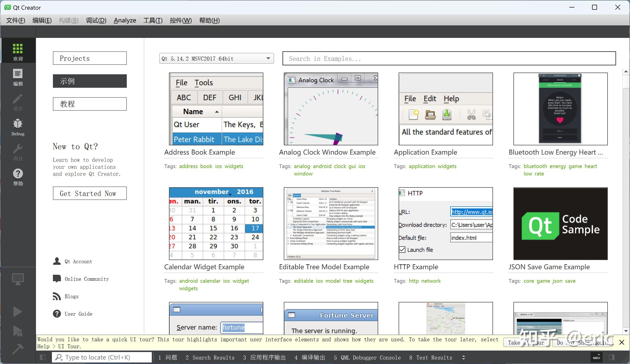
Task: Toggle the left sidebar visibility button
Action: (x=43, y=357)
